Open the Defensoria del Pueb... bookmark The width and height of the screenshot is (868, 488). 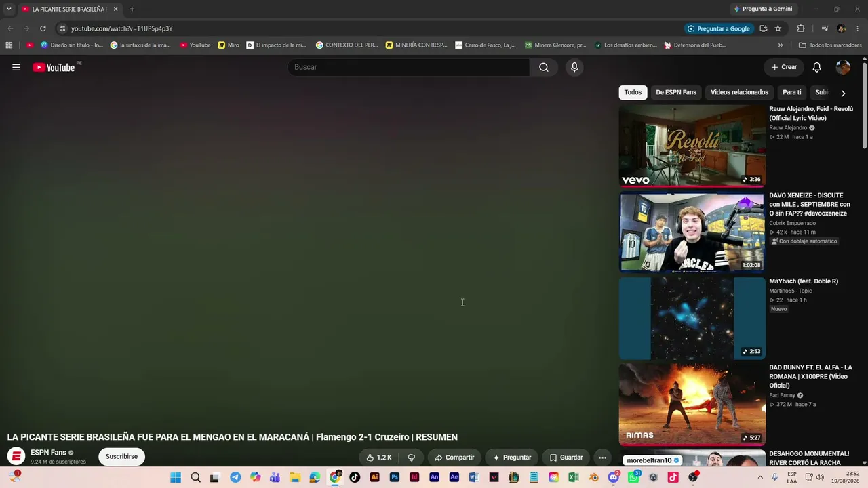[x=695, y=45]
